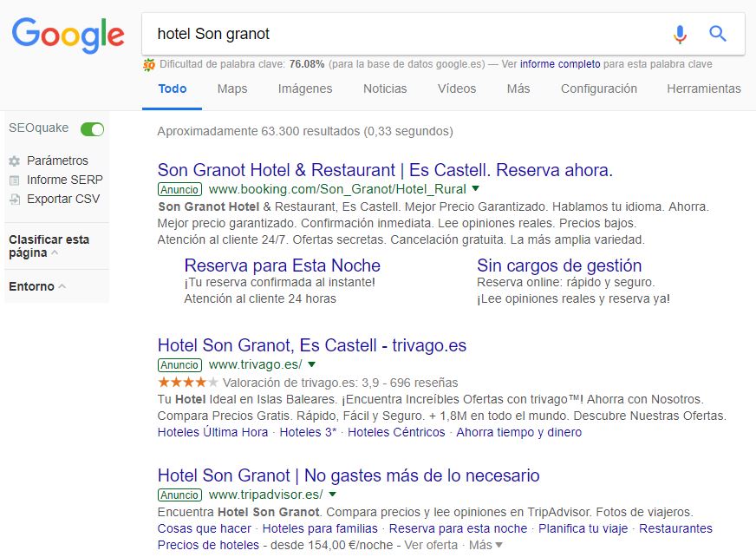This screenshot has width=756, height=557.
Task: Open the Herramientas menu
Action: coord(703,88)
